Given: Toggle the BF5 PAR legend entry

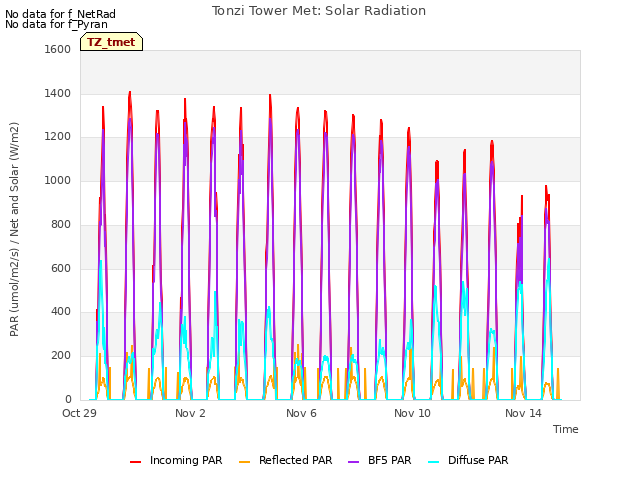Looking at the screenshot, I should (x=380, y=460).
